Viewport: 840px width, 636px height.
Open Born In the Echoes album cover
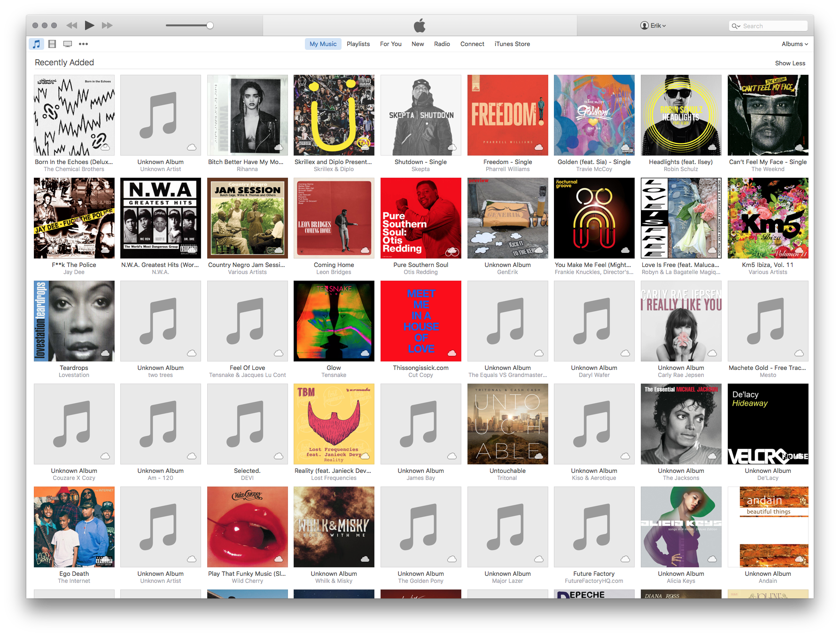coord(74,115)
